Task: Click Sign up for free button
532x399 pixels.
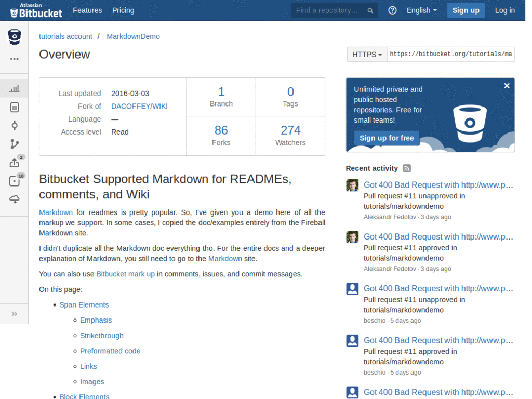Action: point(387,138)
